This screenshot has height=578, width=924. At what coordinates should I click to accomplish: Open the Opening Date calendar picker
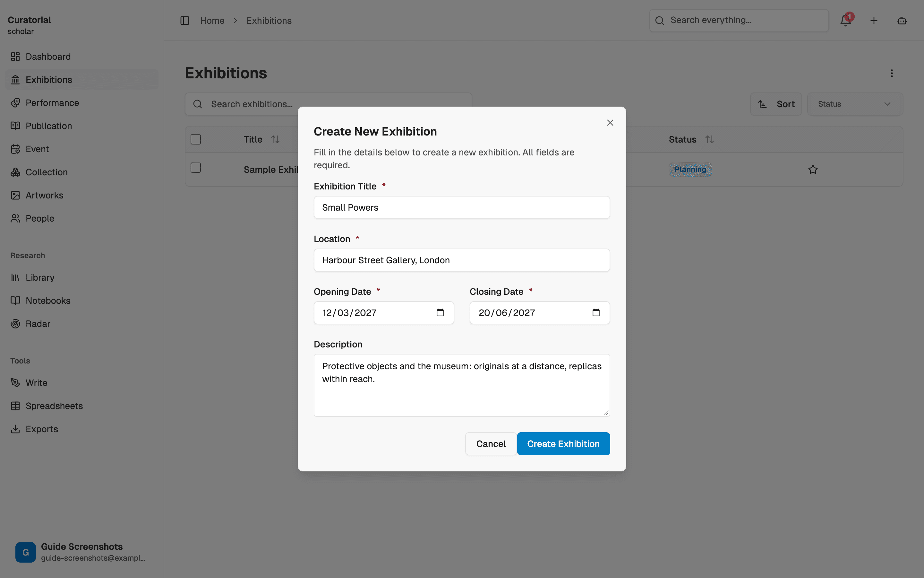[440, 313]
